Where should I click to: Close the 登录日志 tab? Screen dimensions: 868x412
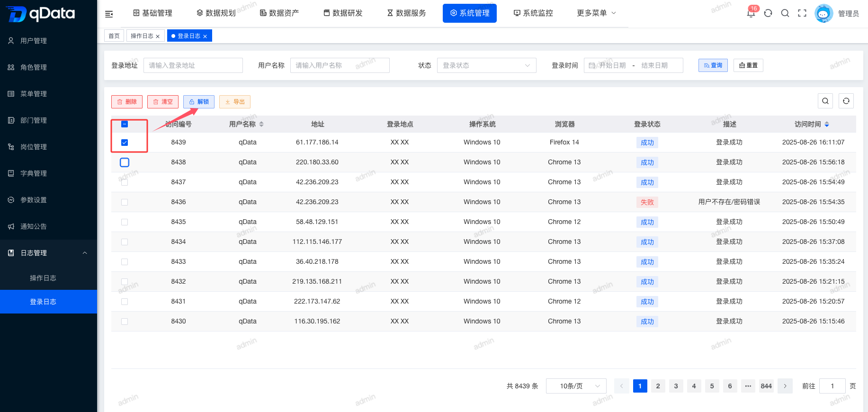click(205, 36)
